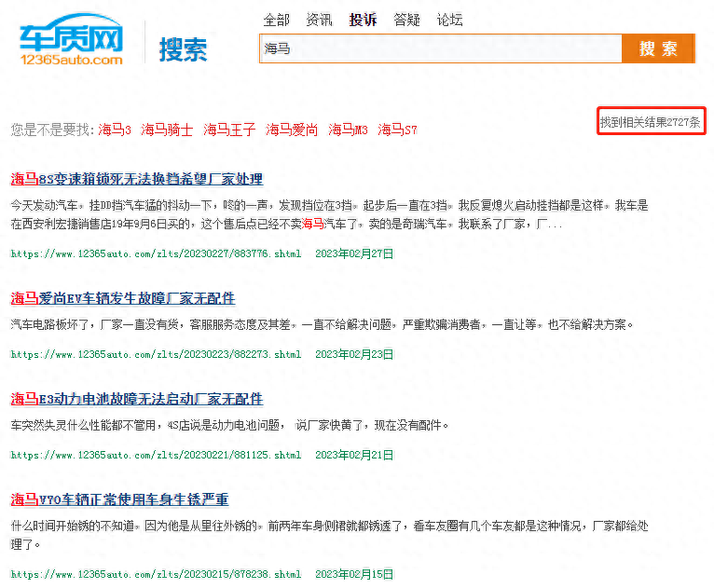
Task: Choose suggested search term 海马王子
Action: [229, 130]
